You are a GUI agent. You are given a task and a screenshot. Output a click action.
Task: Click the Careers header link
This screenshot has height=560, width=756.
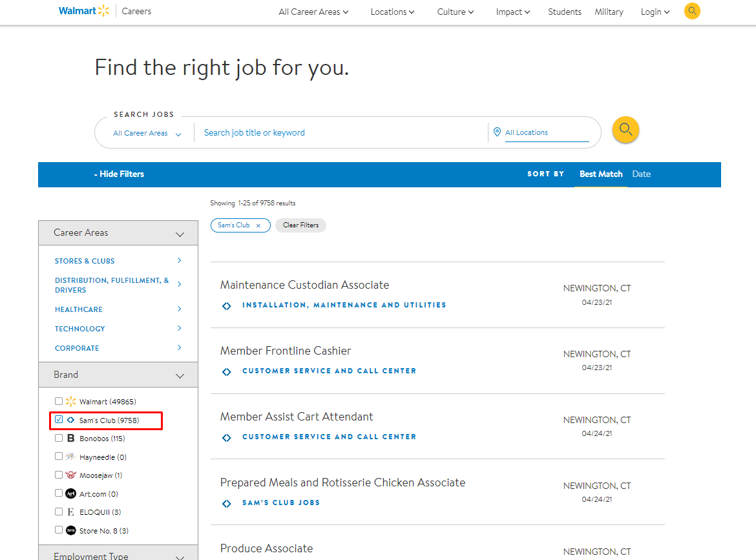point(136,11)
